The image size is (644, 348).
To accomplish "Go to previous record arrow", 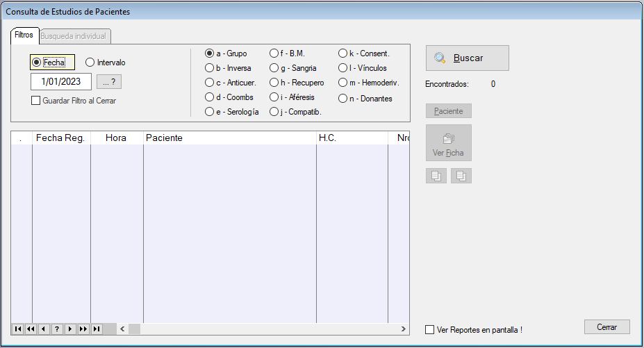I will [x=44, y=329].
